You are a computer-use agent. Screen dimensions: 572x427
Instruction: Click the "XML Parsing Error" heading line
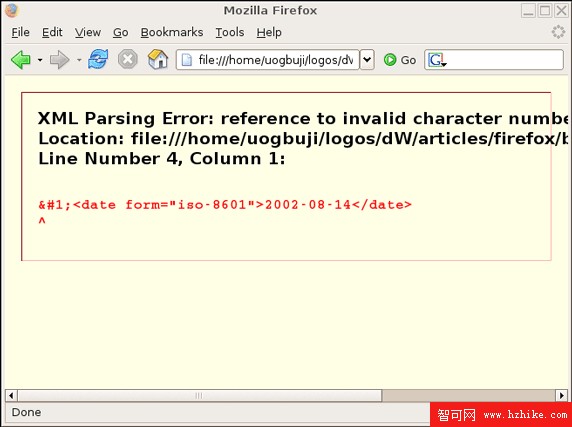point(303,119)
